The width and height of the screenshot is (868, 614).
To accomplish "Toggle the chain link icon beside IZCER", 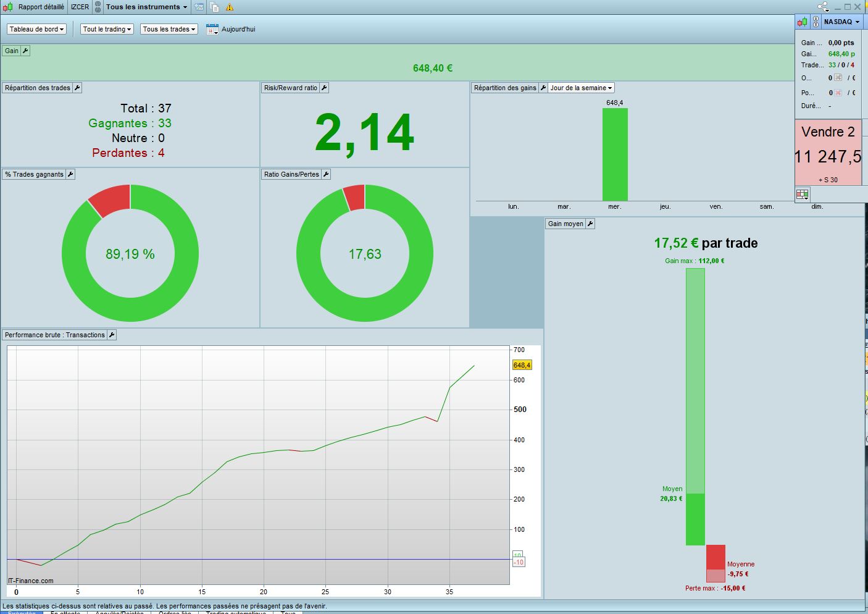I will coord(98,7).
